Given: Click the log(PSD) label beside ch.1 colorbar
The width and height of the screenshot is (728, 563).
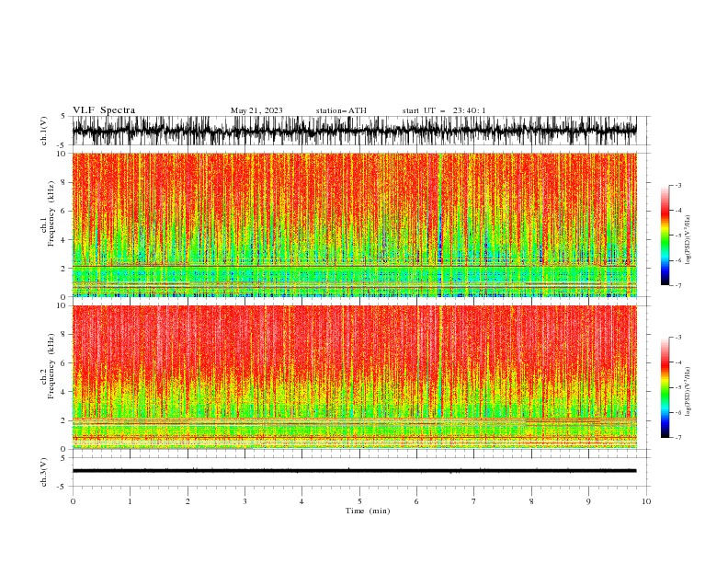Looking at the screenshot, I should pos(688,240).
